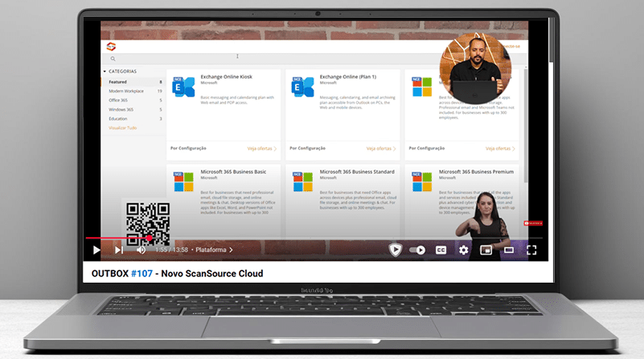Toggle the autoplay switch

(x=417, y=250)
